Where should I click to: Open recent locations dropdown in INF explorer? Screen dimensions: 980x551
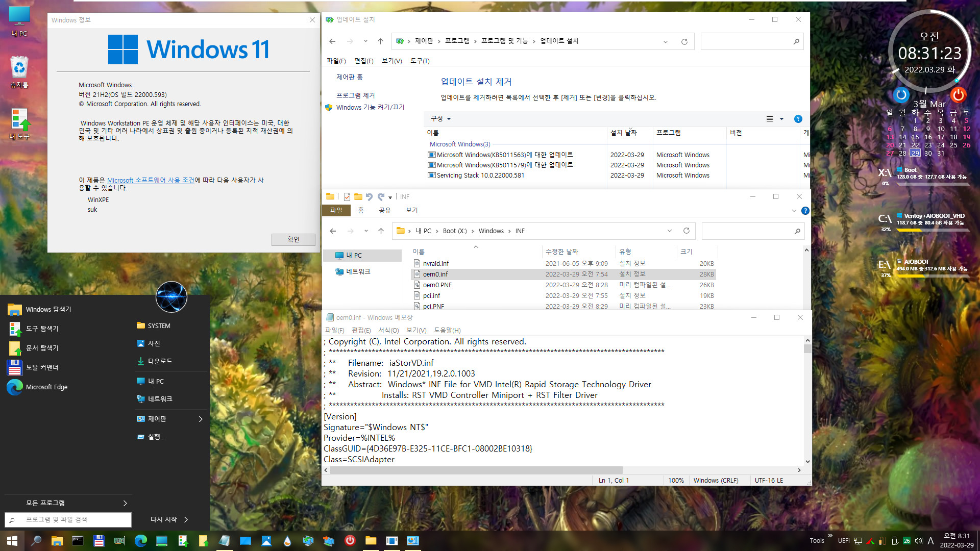(366, 231)
